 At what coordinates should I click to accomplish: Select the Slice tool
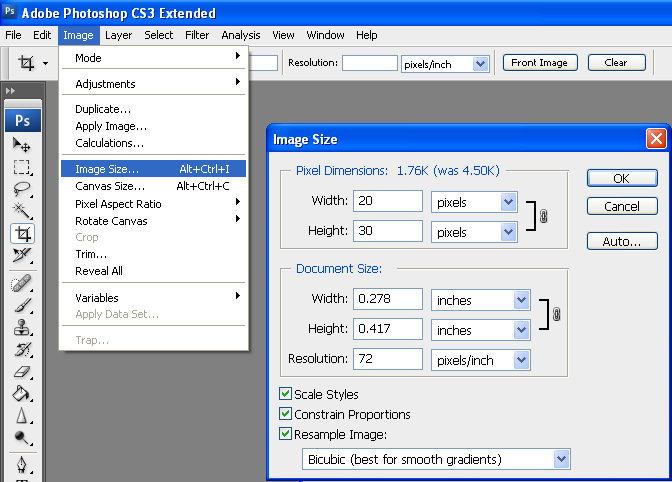(x=21, y=256)
